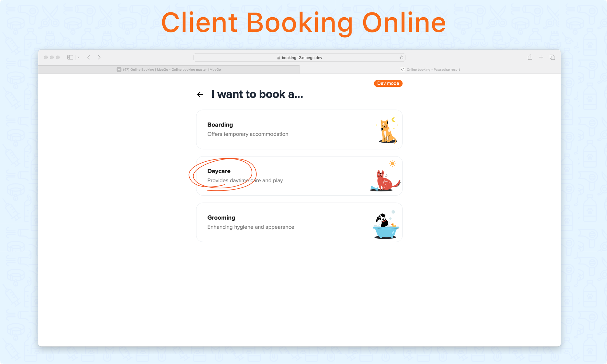Viewport: 607px width, 364px height.
Task: Open the sidebar dropdown chevron
Action: tap(78, 57)
